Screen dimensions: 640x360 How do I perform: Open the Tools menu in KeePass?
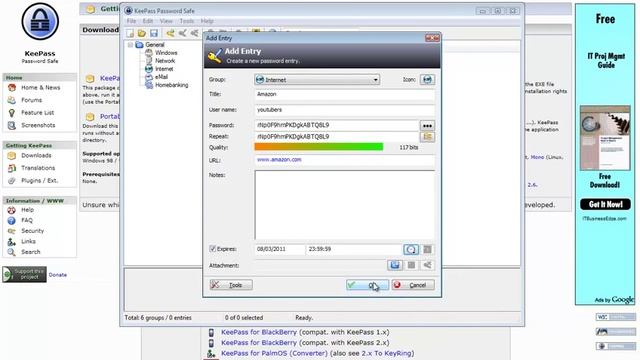coord(187,21)
